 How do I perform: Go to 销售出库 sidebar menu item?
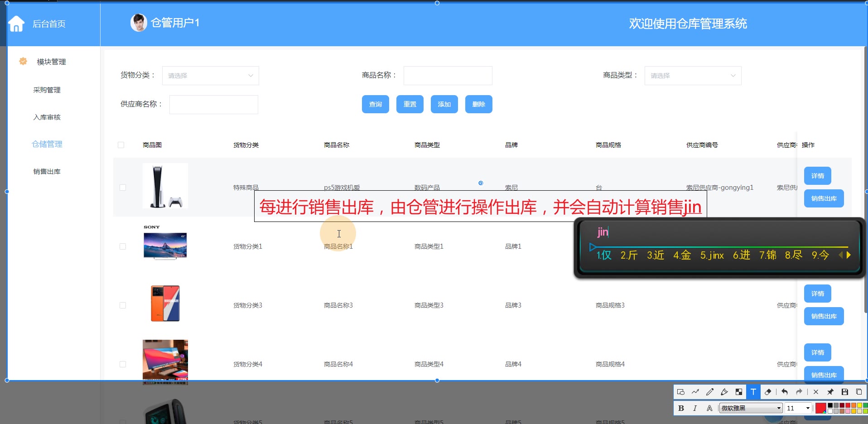point(47,171)
